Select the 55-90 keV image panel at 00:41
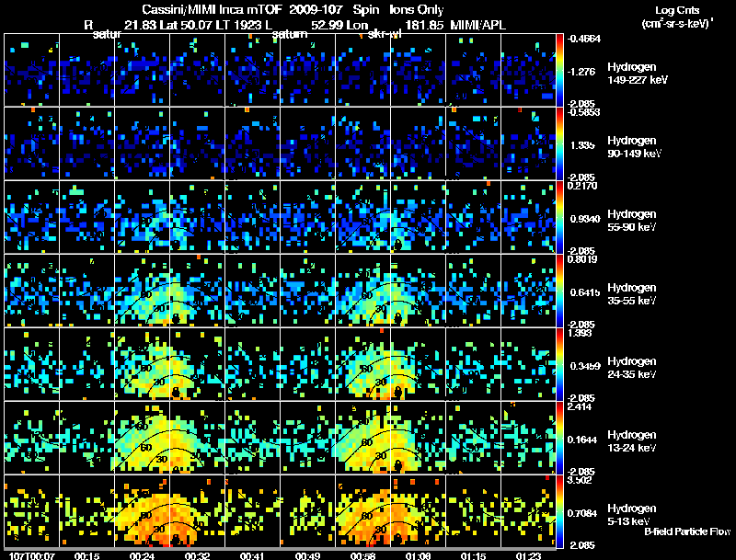 click(252, 217)
